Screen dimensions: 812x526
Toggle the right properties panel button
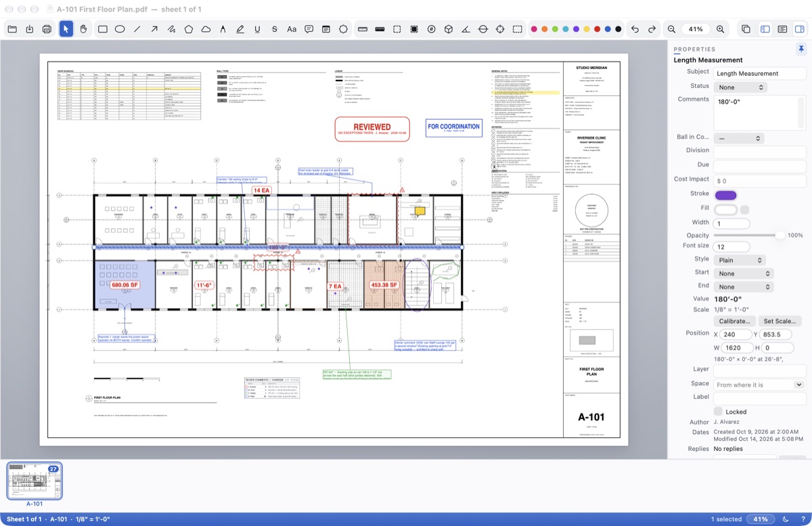799,29
